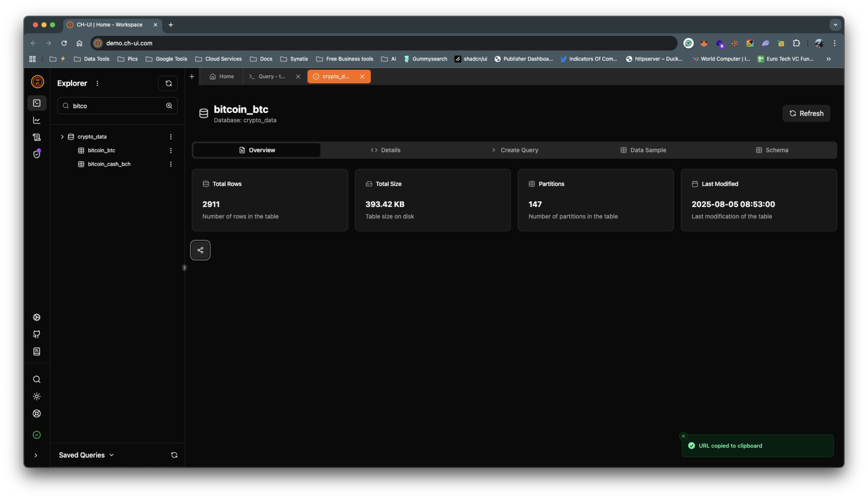Click the browser back arrow
The height and width of the screenshot is (499, 868).
33,43
